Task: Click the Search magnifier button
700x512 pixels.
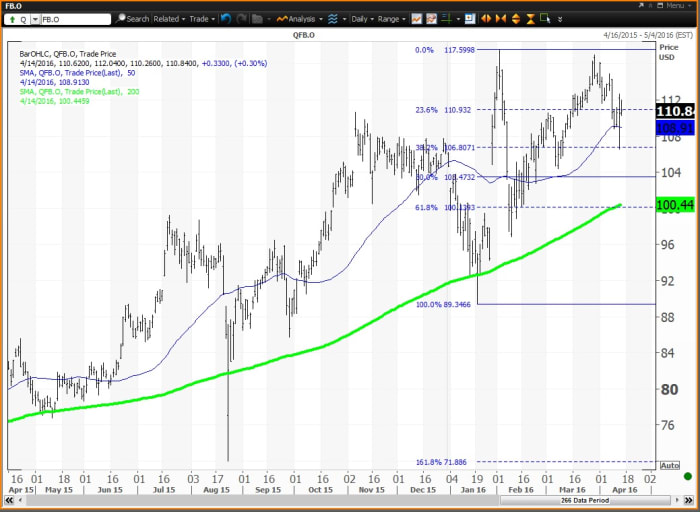Action: click(x=132, y=19)
